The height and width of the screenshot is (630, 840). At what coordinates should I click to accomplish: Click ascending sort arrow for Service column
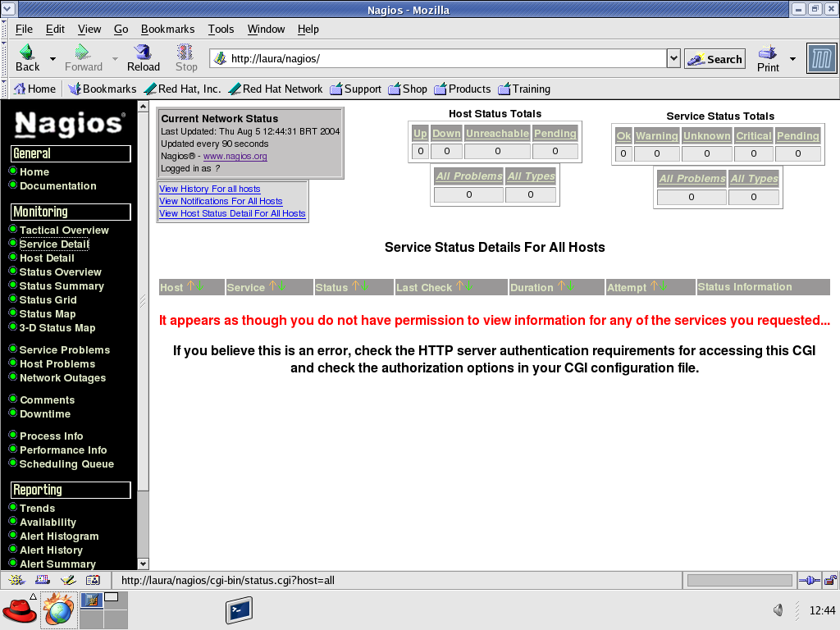[x=272, y=286]
